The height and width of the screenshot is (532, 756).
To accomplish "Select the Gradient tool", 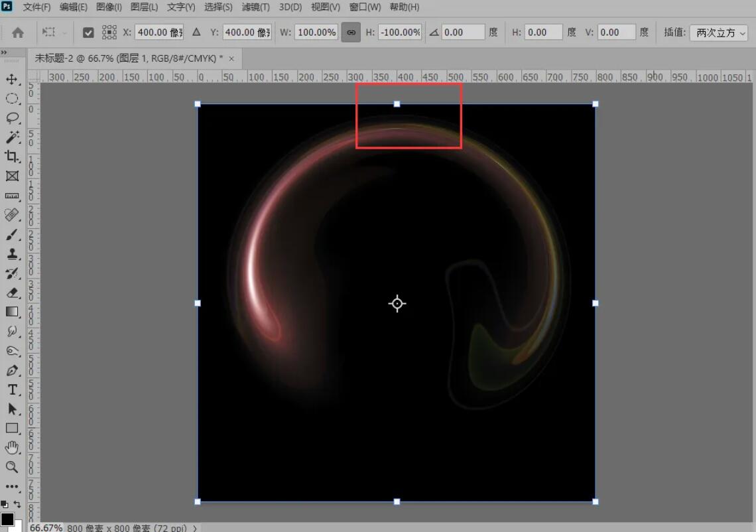I will [12, 312].
